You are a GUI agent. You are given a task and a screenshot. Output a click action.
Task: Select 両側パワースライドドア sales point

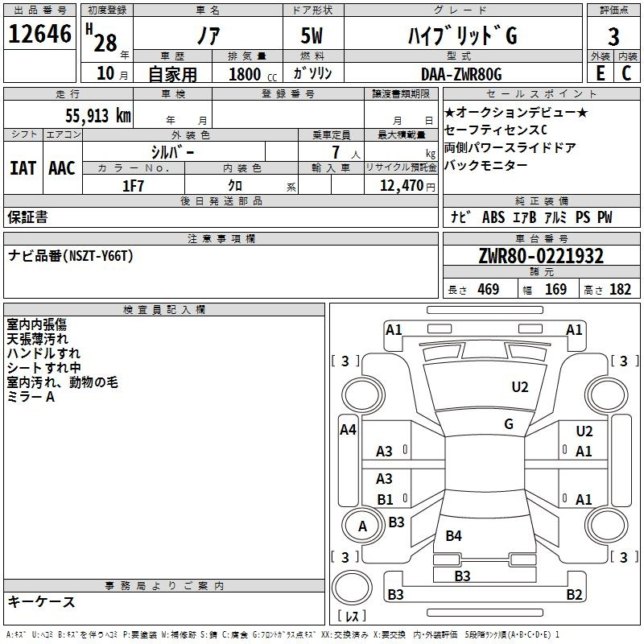point(510,147)
